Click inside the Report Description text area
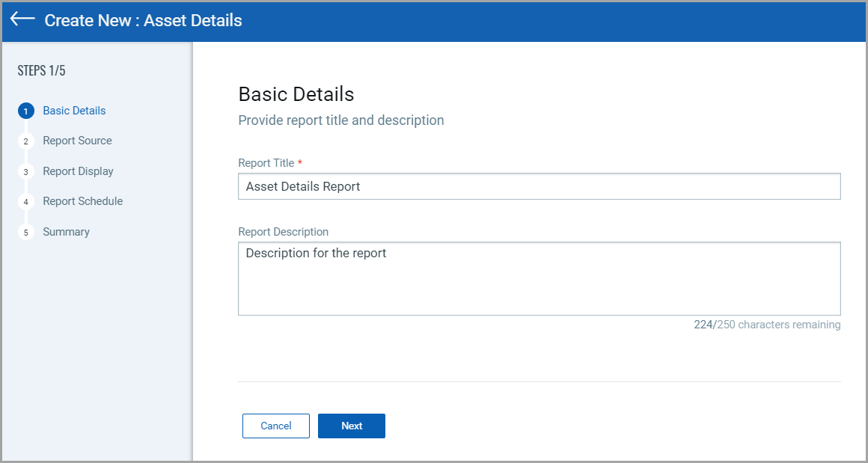The height and width of the screenshot is (463, 868). click(x=539, y=278)
